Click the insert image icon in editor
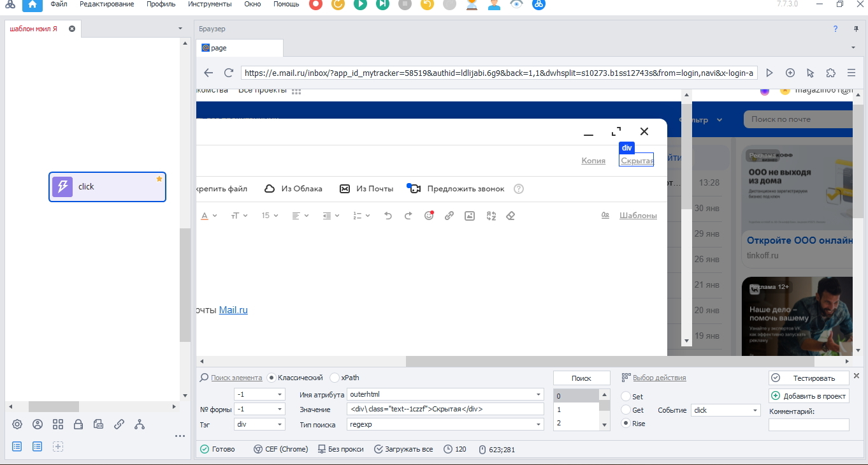This screenshot has height=465, width=868. coord(470,216)
